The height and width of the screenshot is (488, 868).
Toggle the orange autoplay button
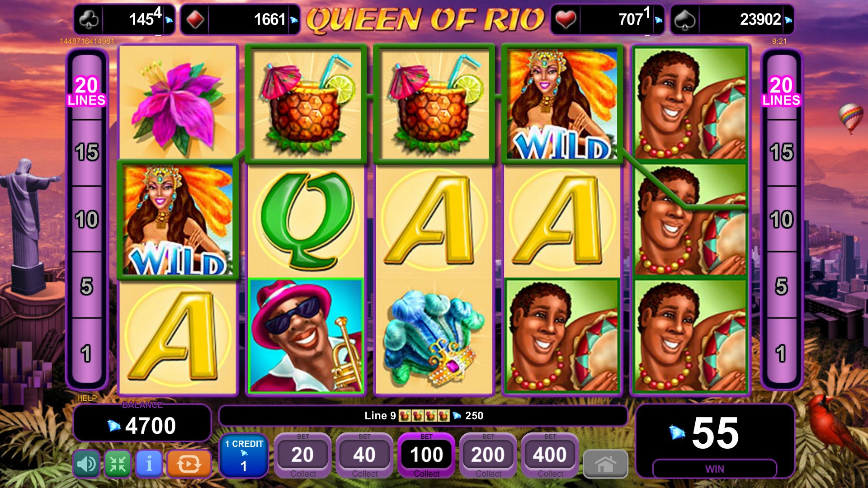(x=189, y=464)
